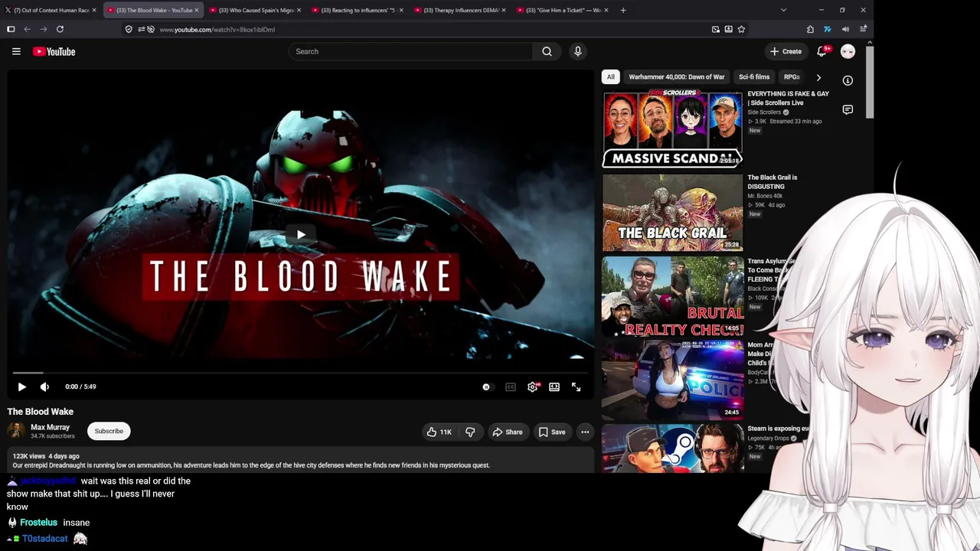Focus the YouTube search box
This screenshot has height=551, width=980.
click(x=411, y=51)
